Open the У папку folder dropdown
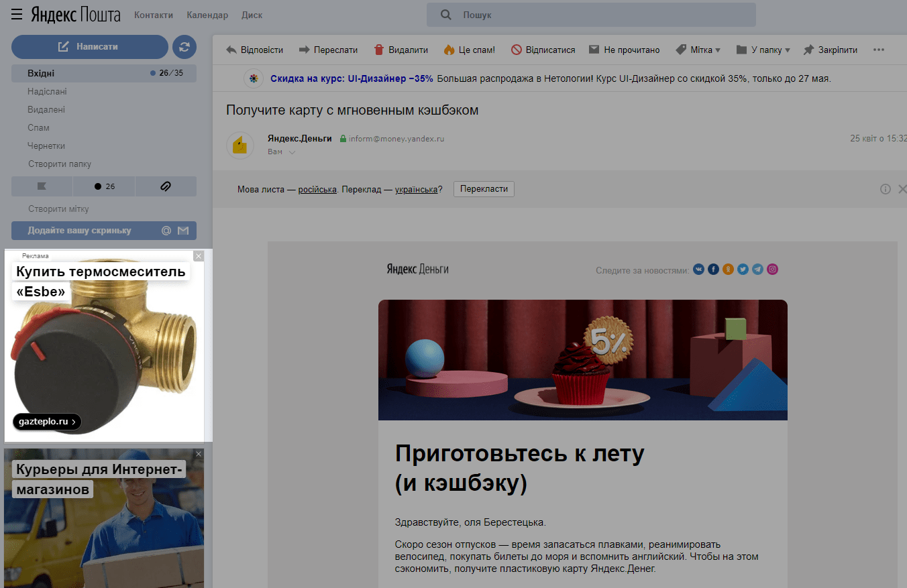The width and height of the screenshot is (907, 588). tap(763, 50)
